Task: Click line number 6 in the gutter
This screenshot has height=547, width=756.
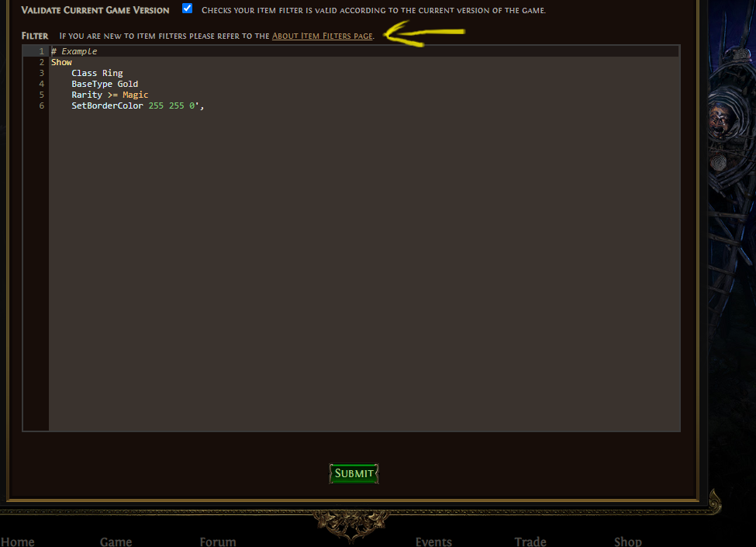Action: [x=41, y=106]
